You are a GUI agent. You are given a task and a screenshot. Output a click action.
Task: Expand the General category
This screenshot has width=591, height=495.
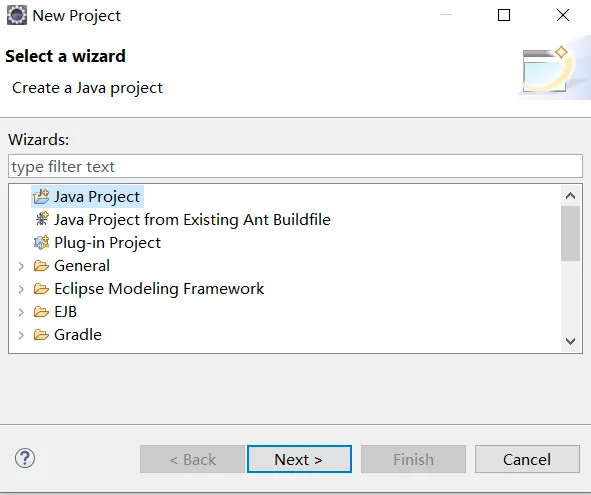(x=21, y=266)
